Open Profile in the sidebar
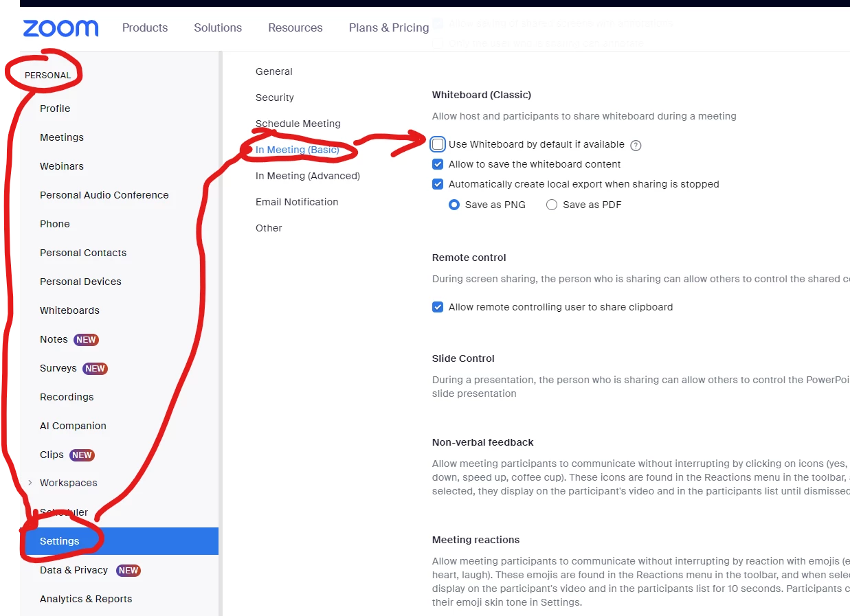The width and height of the screenshot is (850, 616). click(55, 109)
